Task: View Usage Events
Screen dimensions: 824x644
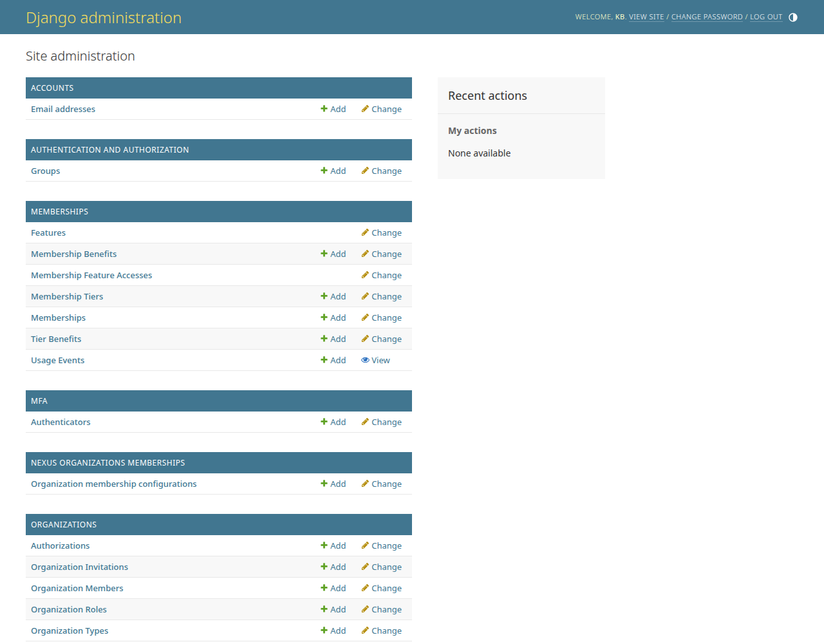Action: pos(376,360)
